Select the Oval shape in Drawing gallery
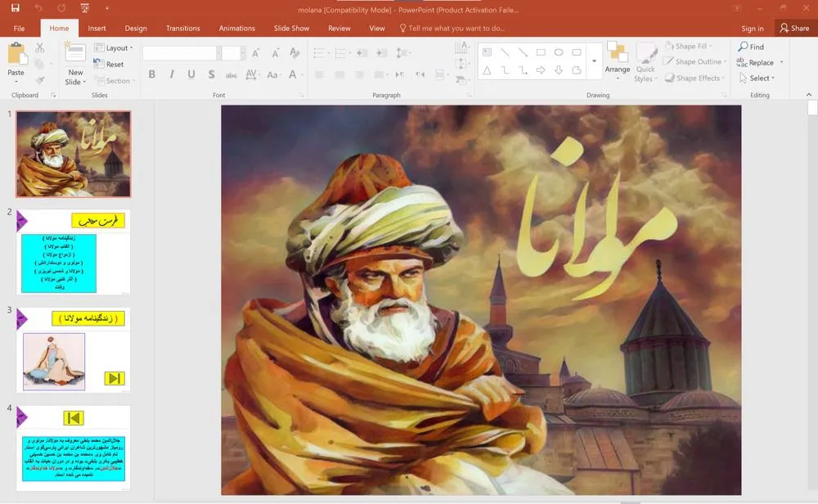 point(558,52)
